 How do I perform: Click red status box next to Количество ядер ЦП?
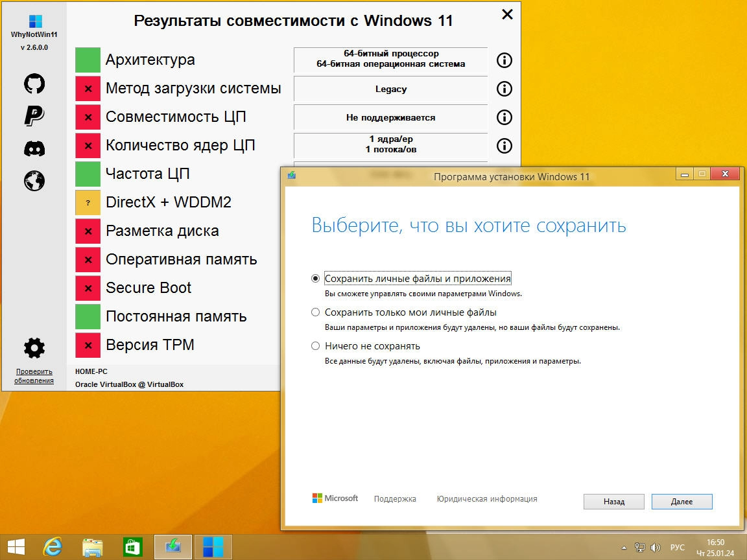[x=88, y=146]
